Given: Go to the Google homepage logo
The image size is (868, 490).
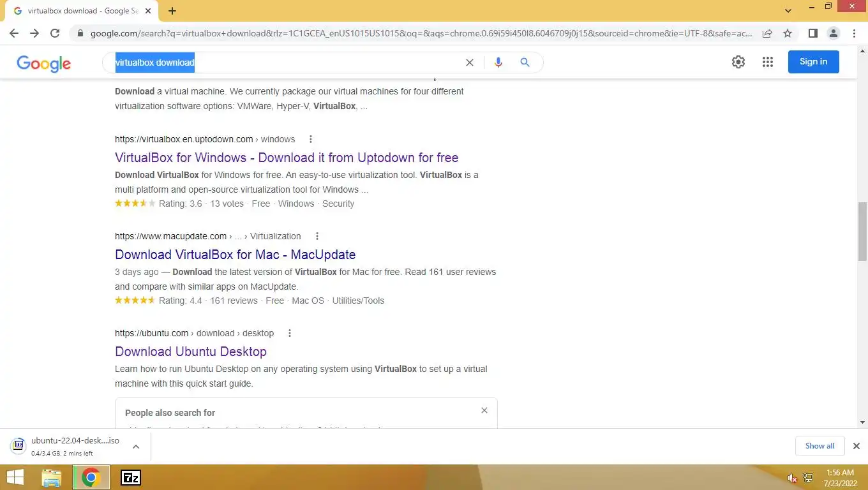Looking at the screenshot, I should (43, 63).
